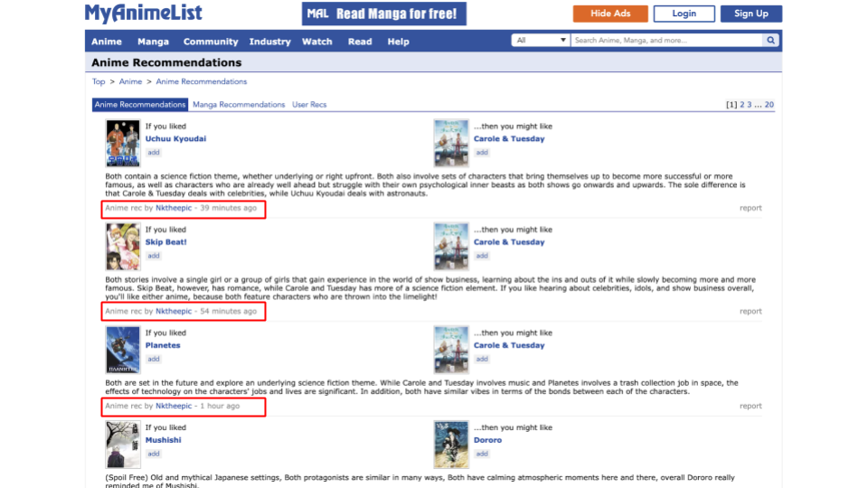This screenshot has height=488, width=868.
Task: Open Planetes cover thumbnail
Action: (123, 350)
